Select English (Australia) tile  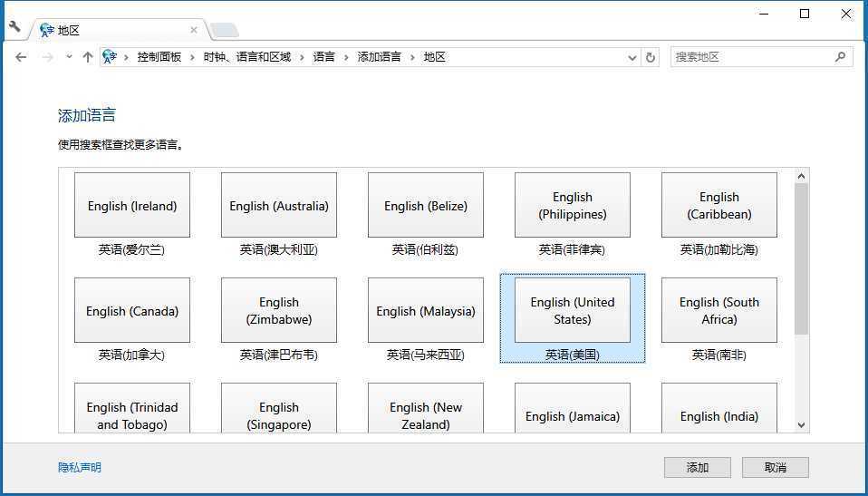tap(279, 205)
